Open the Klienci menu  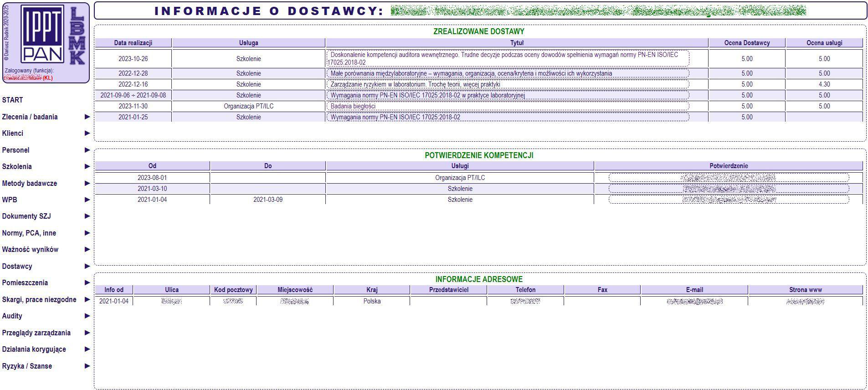12,133
